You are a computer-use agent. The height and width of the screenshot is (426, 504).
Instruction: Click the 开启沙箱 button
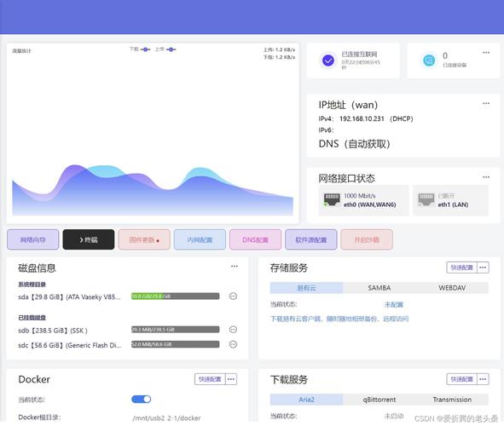367,239
